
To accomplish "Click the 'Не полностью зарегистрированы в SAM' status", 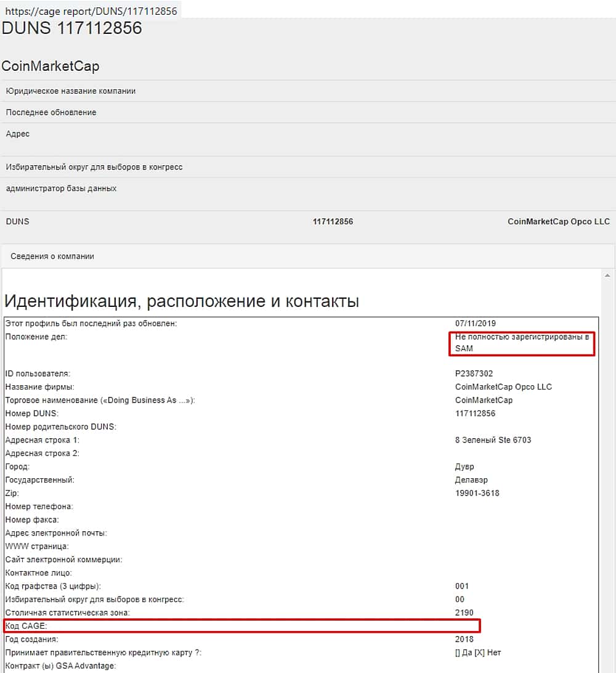I will 521,343.
